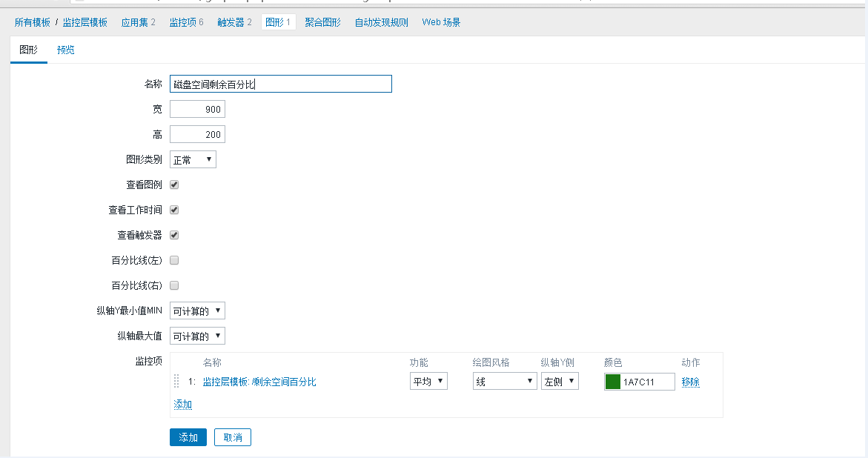Click the 颜色 column header
The height and width of the screenshot is (458, 868).
[613, 363]
